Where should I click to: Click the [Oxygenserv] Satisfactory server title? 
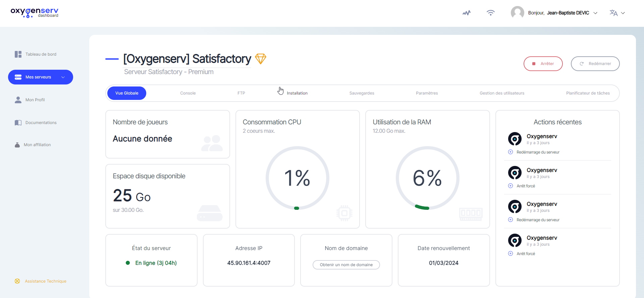coord(187,59)
